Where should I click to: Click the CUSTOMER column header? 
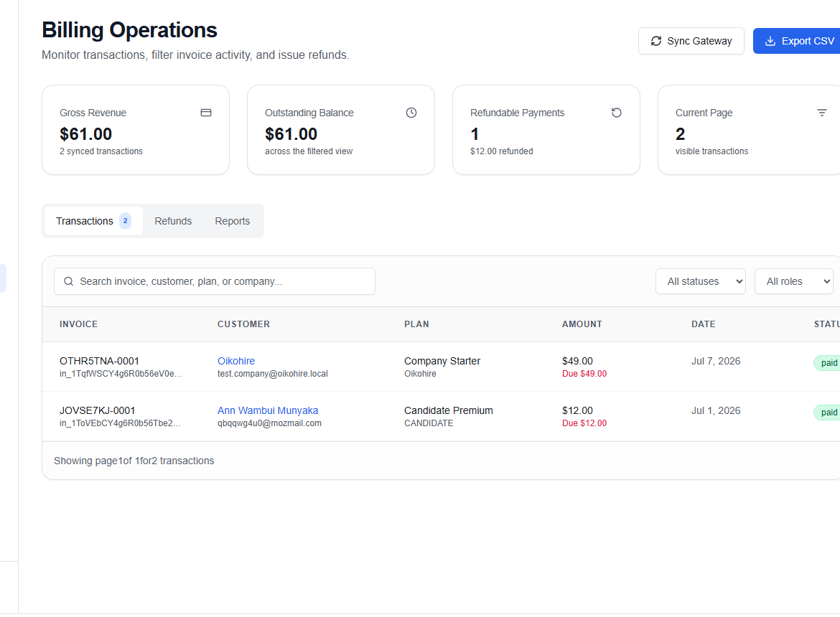point(244,324)
